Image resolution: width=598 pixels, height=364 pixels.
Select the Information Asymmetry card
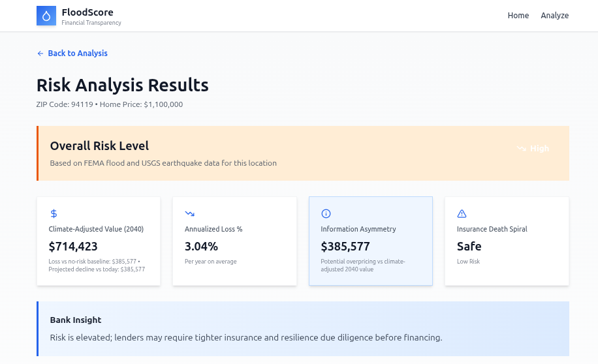coord(371,241)
